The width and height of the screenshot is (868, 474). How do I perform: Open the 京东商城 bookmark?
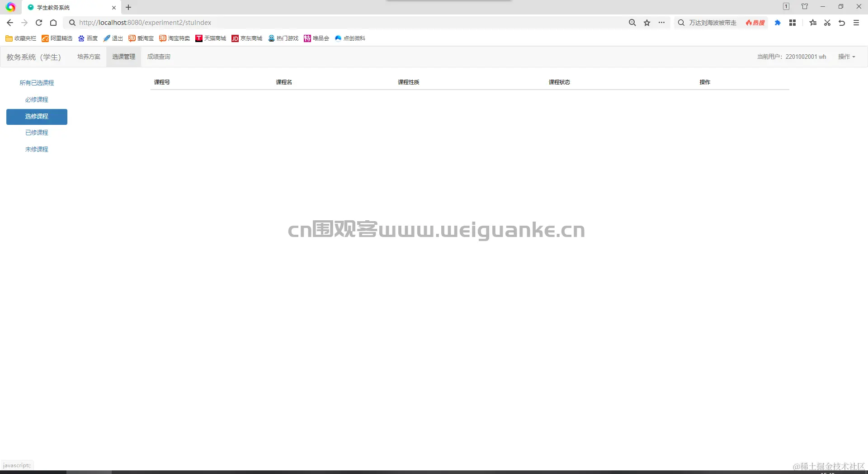tap(247, 38)
